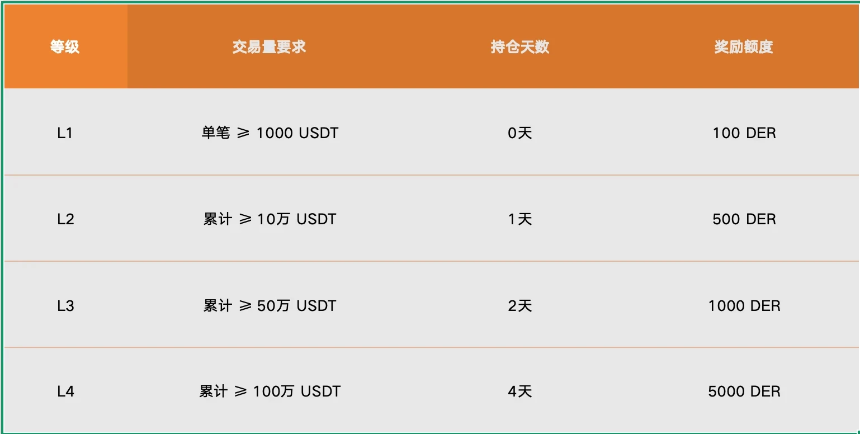Image resolution: width=860 pixels, height=434 pixels.
Task: Select the L4 level cell
Action: click(x=65, y=391)
